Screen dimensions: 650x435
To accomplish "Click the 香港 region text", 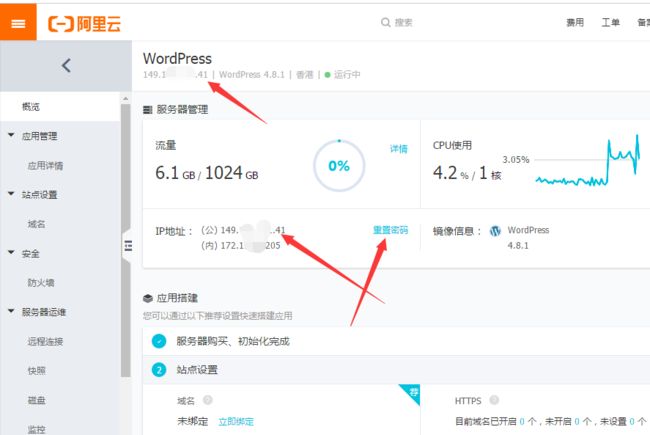I will (305, 75).
